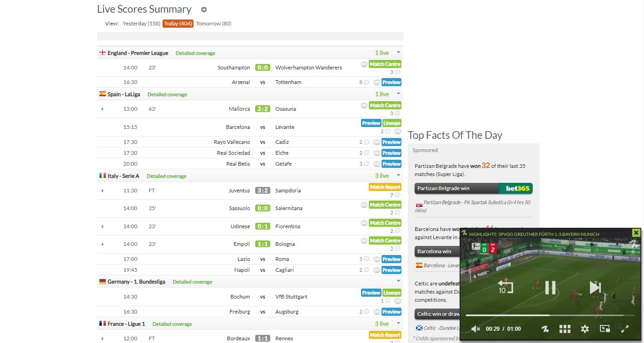The image size is (644, 343).
Task: Pause the highlights video
Action: [550, 287]
